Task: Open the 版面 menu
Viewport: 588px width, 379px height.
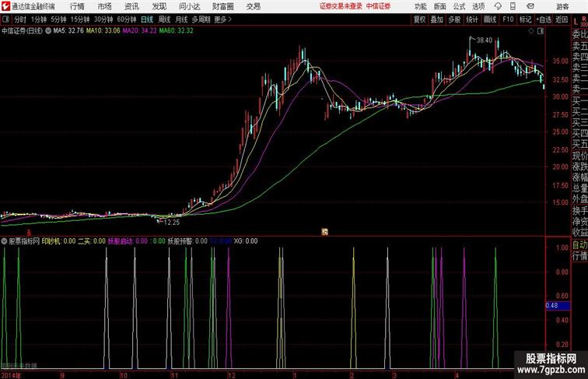Action: click(439, 6)
